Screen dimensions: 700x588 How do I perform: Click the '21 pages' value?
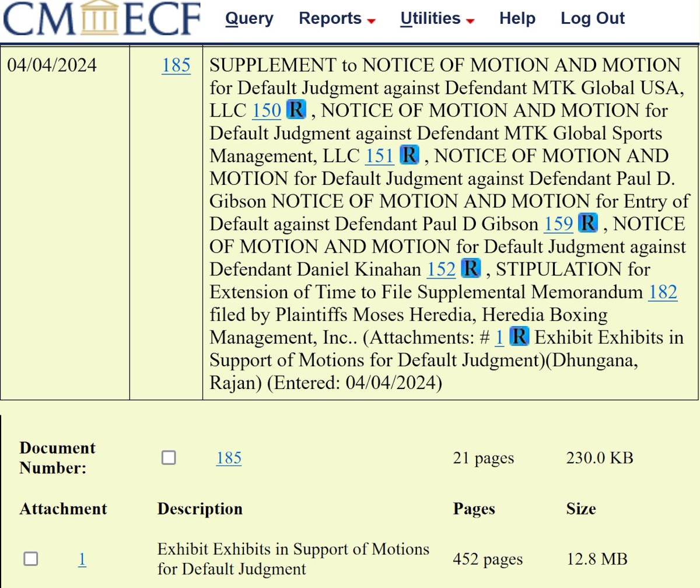[484, 459]
